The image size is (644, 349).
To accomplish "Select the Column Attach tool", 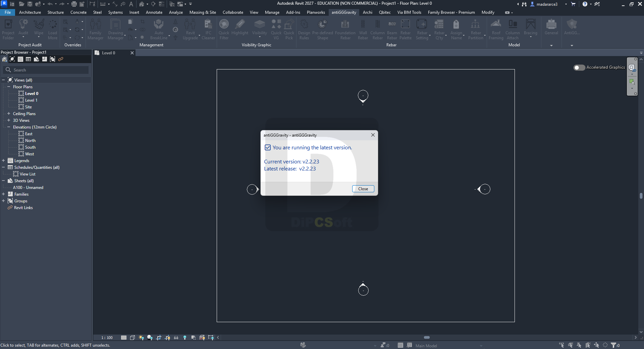I will tap(513, 29).
